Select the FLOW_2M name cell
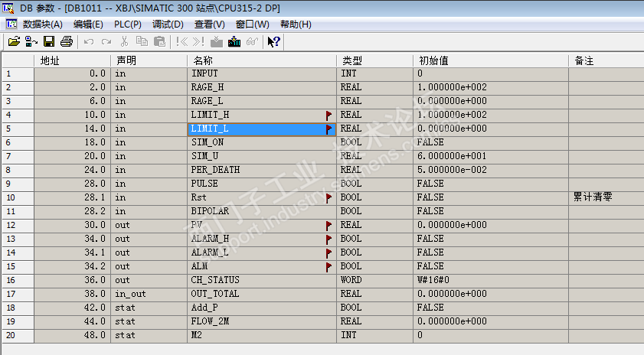644x355 pixels. pyautogui.click(x=262, y=322)
